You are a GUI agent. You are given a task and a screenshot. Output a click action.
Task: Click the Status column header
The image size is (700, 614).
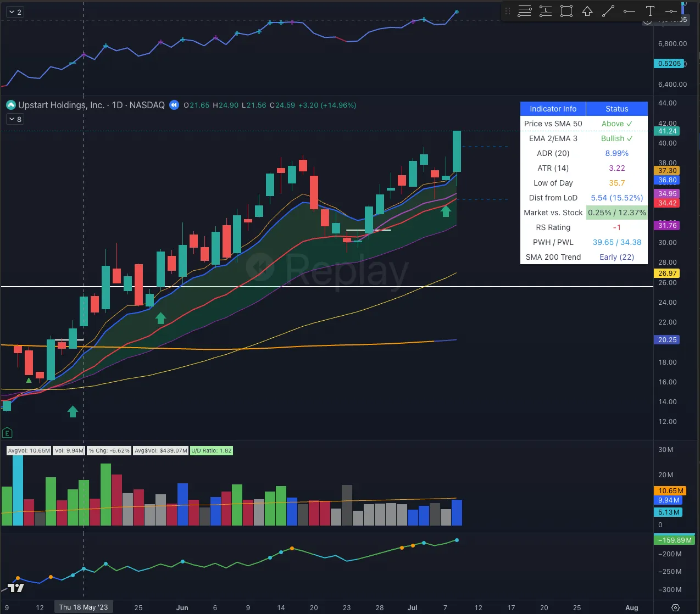coord(617,109)
